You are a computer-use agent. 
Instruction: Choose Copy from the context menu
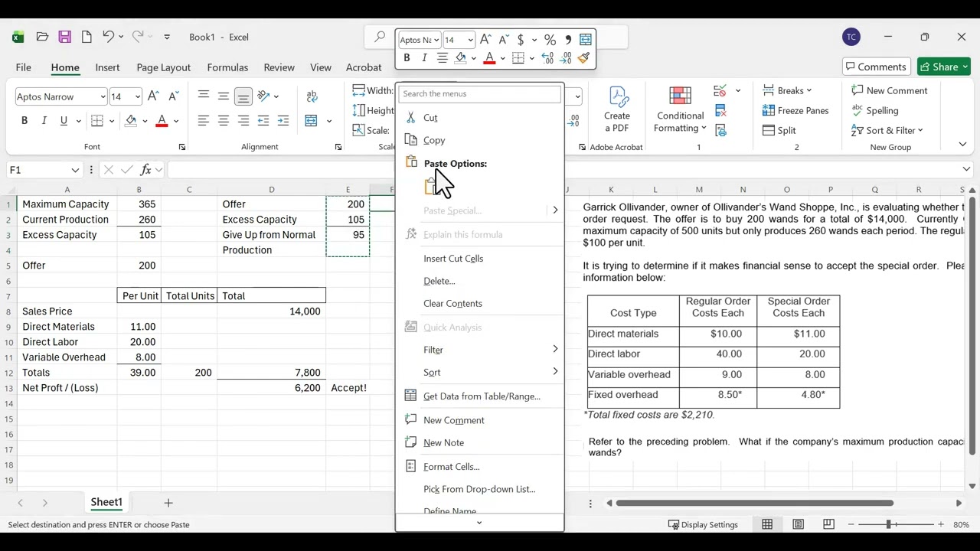point(480,140)
